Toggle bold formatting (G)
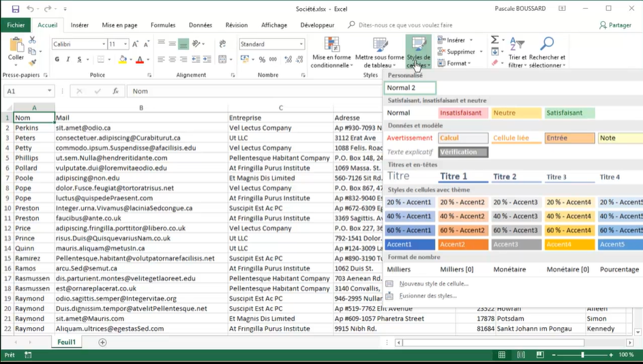This screenshot has width=643, height=364. pos(57,60)
